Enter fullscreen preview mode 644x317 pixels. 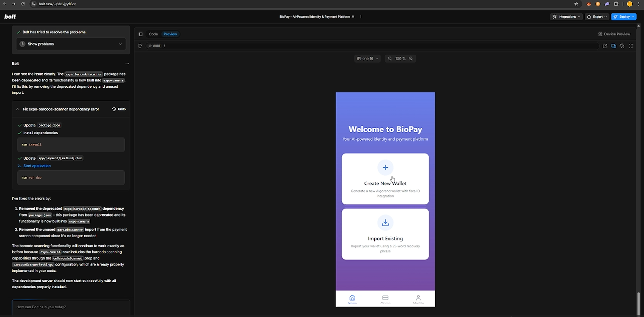click(630, 46)
